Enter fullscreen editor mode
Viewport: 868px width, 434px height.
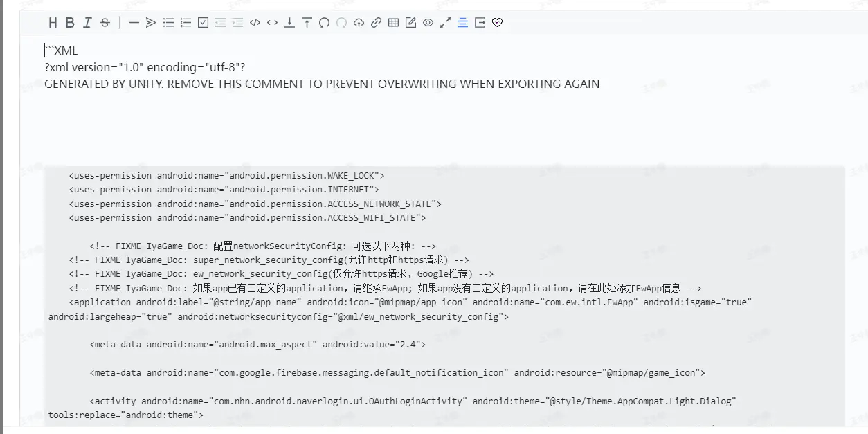(x=445, y=23)
